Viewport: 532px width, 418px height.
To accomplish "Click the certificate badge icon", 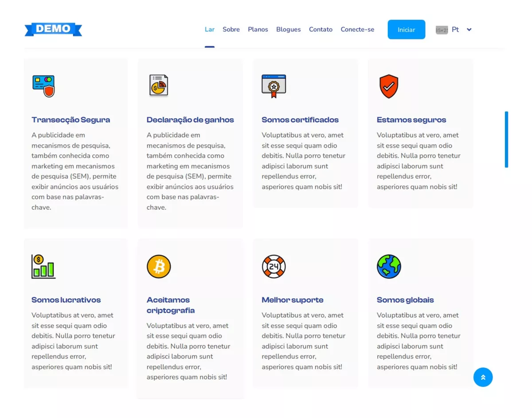I will pos(273,86).
